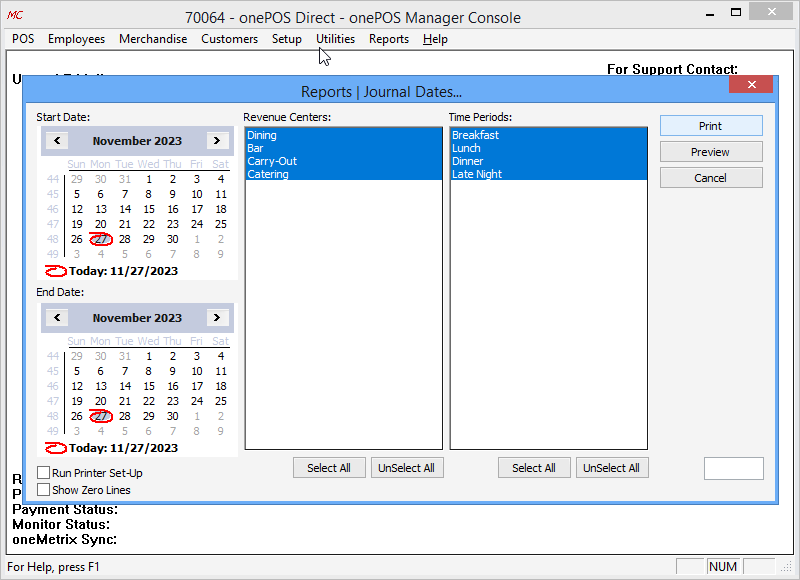Viewport: 800px width, 580px height.
Task: Pick December 9 in End Date calendar
Action: (x=220, y=432)
